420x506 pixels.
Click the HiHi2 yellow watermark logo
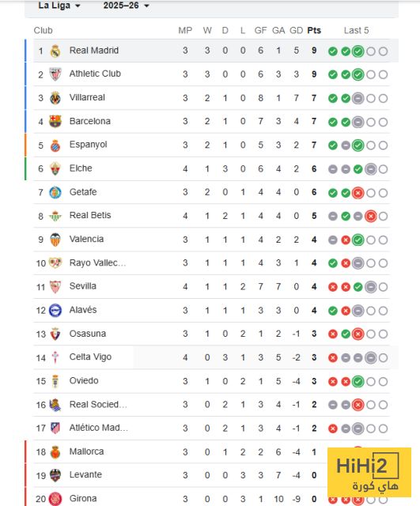coord(369,472)
